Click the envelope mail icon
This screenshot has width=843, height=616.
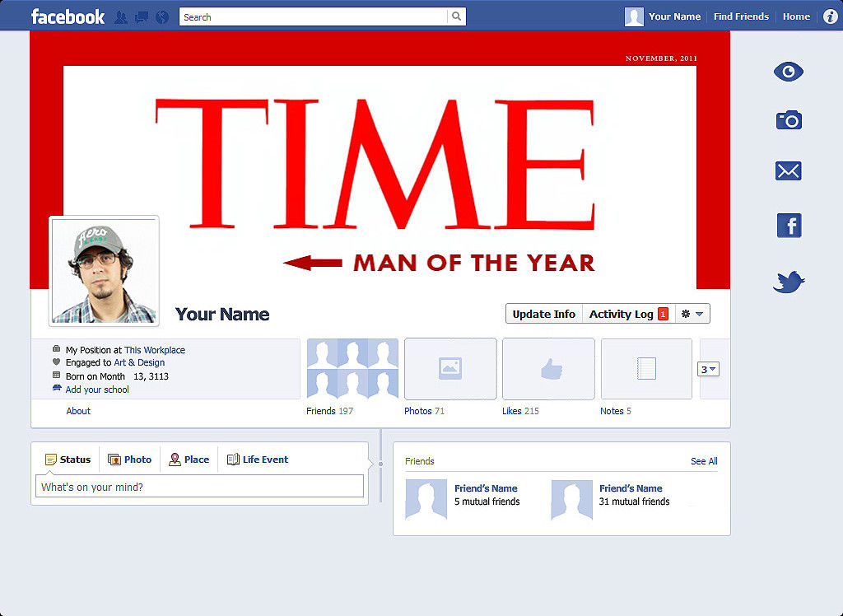(x=788, y=171)
